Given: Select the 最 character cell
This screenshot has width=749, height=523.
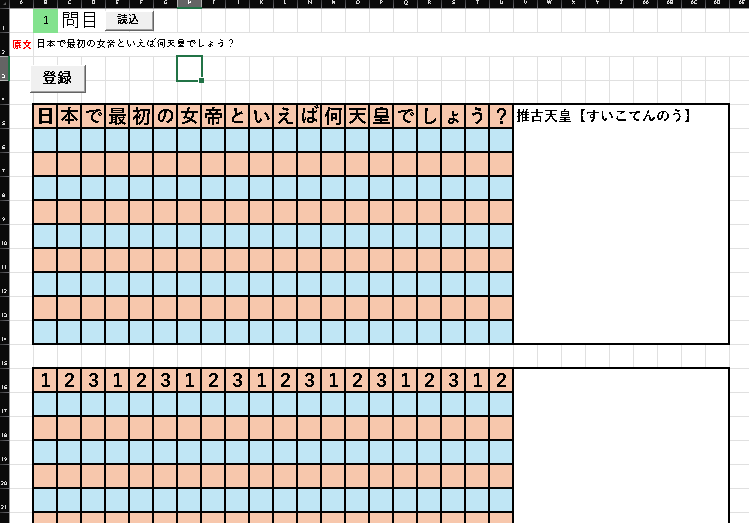Looking at the screenshot, I should (x=118, y=116).
